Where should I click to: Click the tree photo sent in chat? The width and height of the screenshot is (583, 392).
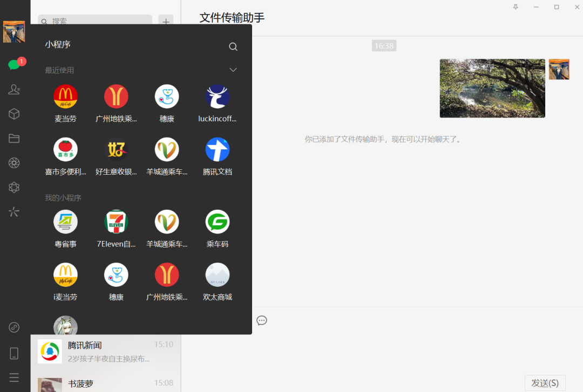(x=492, y=88)
